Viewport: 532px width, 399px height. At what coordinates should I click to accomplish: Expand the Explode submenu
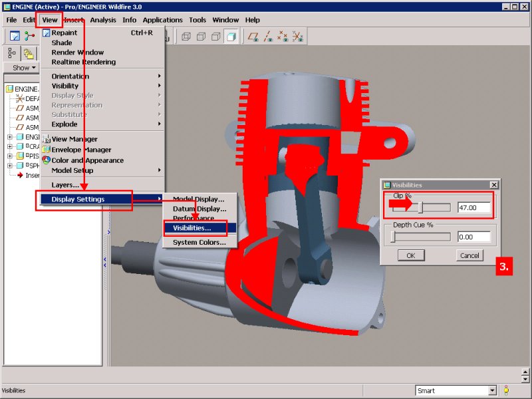coord(103,124)
